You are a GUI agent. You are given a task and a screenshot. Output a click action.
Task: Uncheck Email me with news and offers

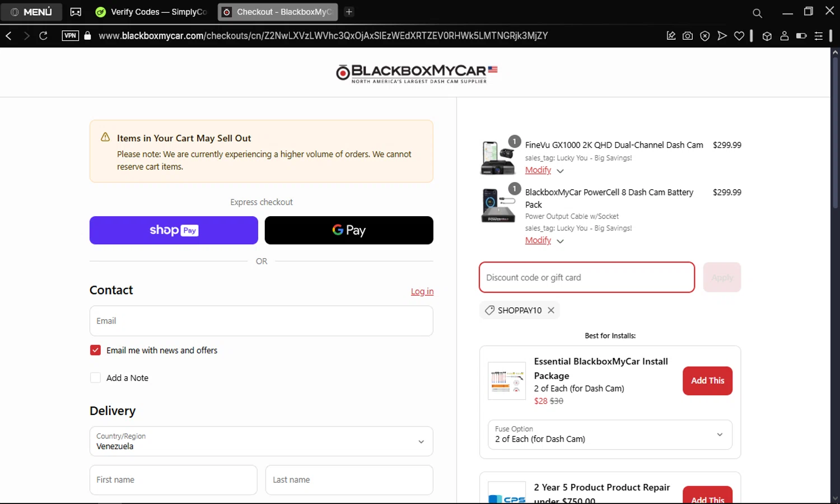point(95,350)
